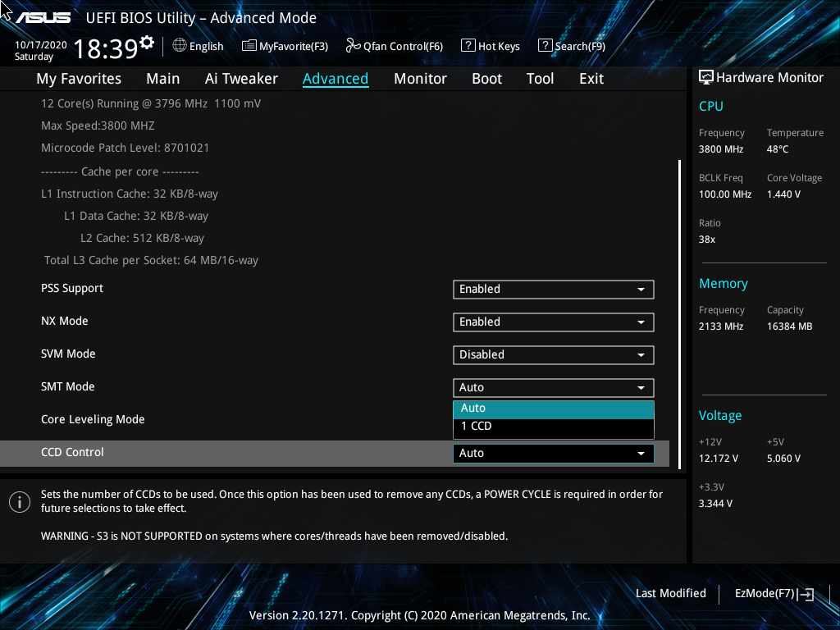Screen dimensions: 840x630
Task: Click the EzMode exit arrow icon
Action: (x=806, y=594)
